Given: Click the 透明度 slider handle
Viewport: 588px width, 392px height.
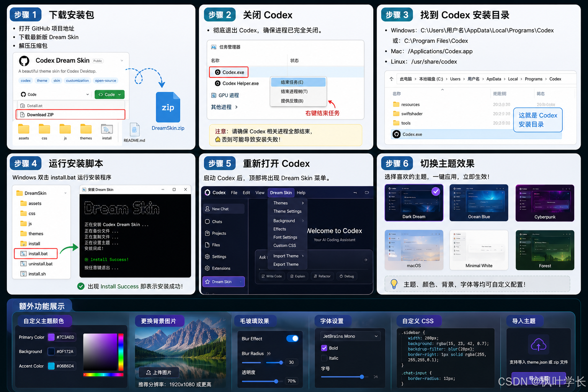Looking at the screenshot, I should [276, 381].
